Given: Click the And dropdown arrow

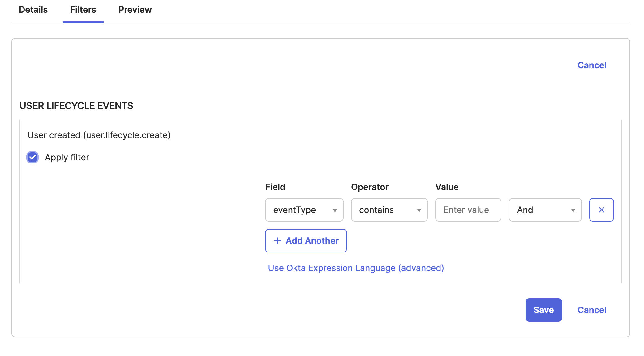Looking at the screenshot, I should click(573, 210).
